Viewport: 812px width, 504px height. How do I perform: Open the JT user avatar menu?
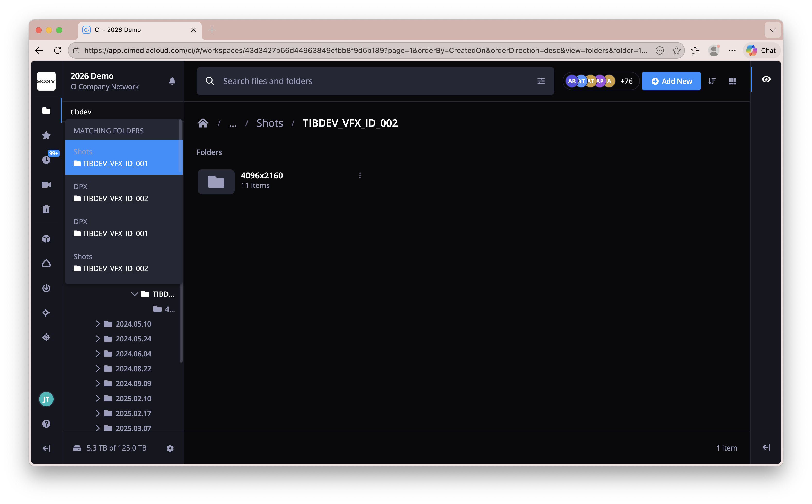click(x=46, y=399)
